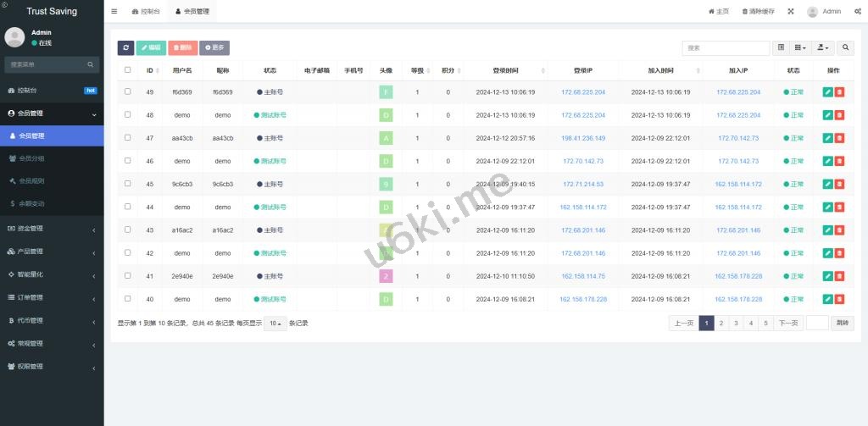The width and height of the screenshot is (868, 426).
Task: Open the settings gears icon at top right
Action: (858, 12)
